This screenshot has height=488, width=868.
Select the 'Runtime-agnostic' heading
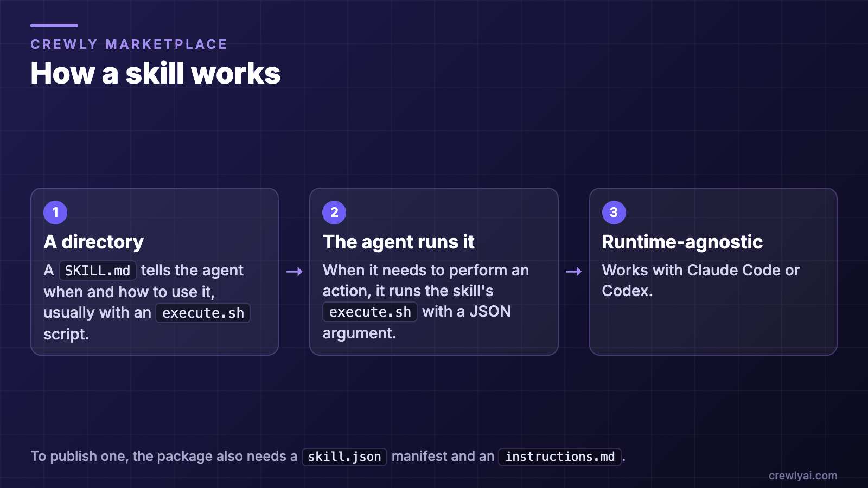click(682, 242)
